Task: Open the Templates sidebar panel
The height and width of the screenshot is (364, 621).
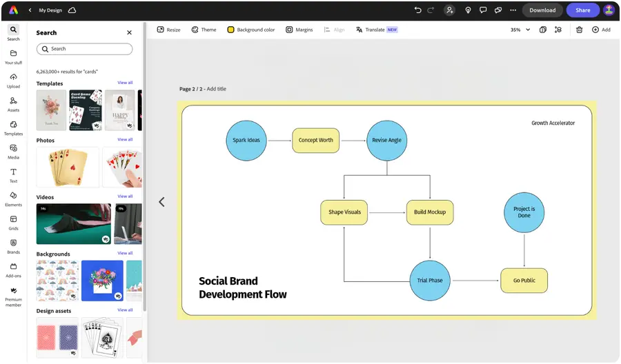Action: (x=13, y=128)
